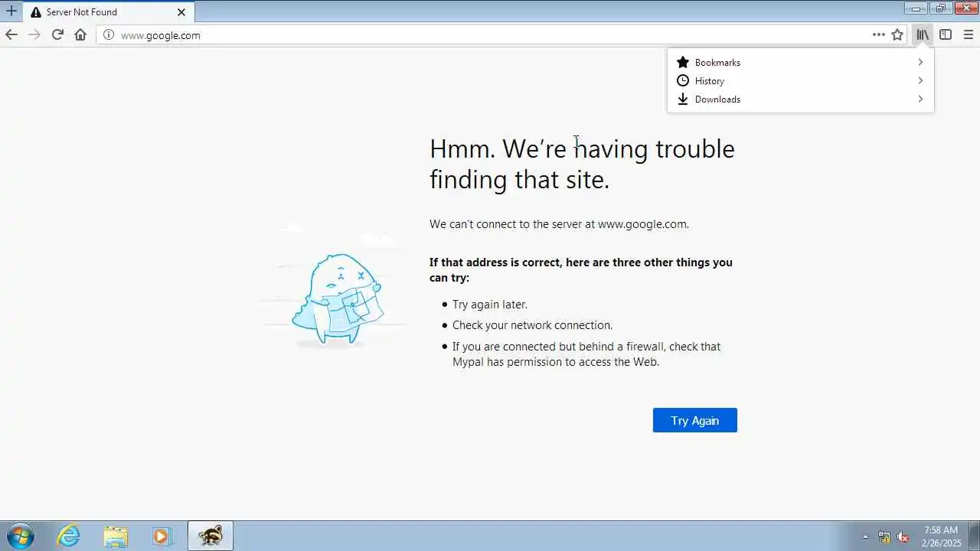The image size is (980, 551).
Task: Go to the home page
Action: point(80,34)
